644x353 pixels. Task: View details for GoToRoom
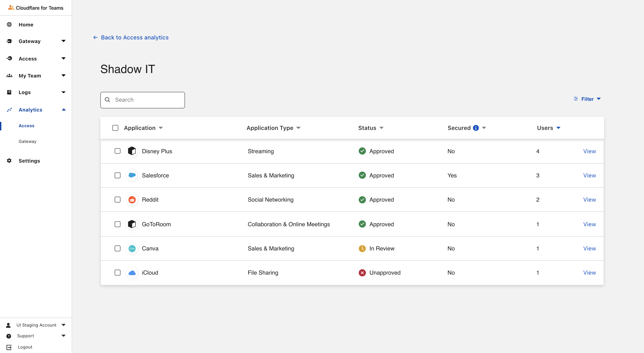click(x=589, y=224)
